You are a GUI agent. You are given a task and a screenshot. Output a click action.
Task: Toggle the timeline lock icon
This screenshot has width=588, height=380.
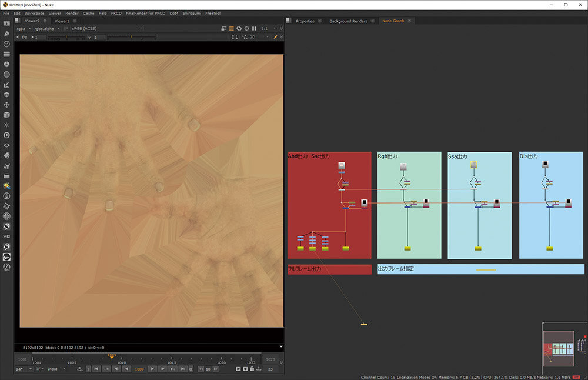click(252, 369)
